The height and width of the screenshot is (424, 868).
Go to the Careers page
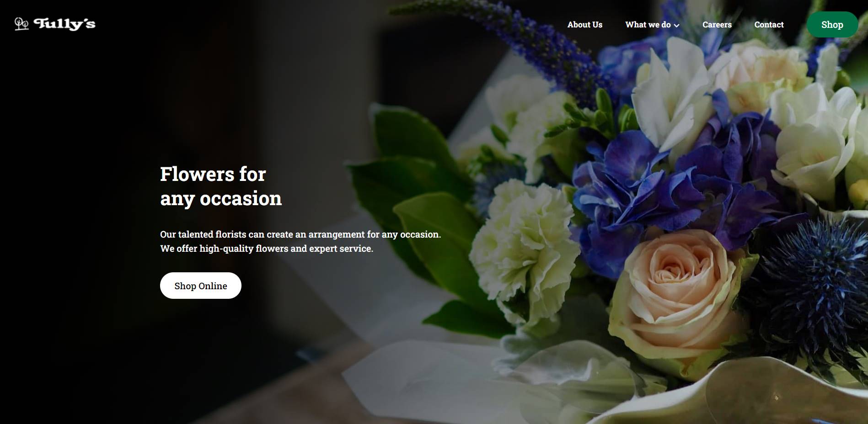[x=717, y=25]
